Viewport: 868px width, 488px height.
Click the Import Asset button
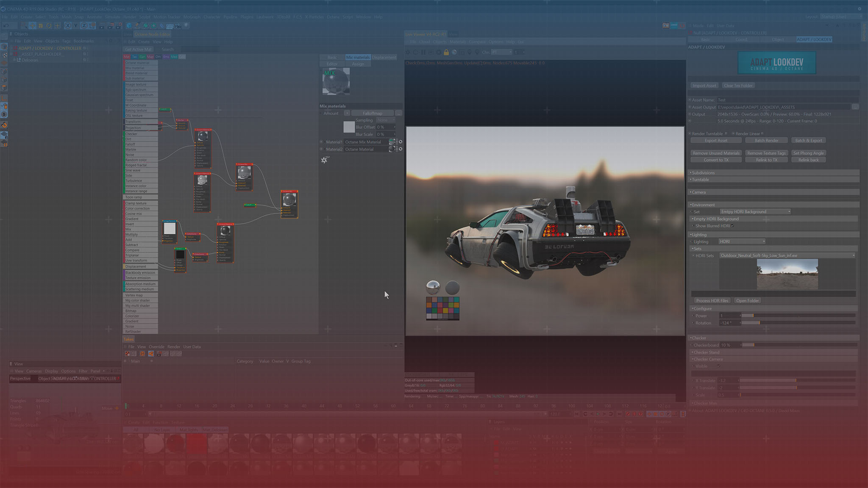coord(704,86)
